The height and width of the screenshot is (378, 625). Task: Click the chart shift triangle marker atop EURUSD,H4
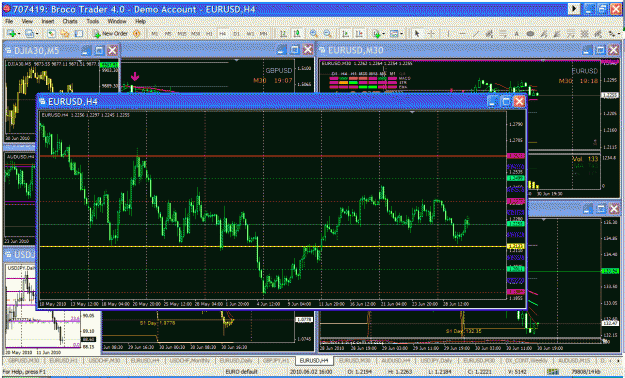[x=413, y=113]
